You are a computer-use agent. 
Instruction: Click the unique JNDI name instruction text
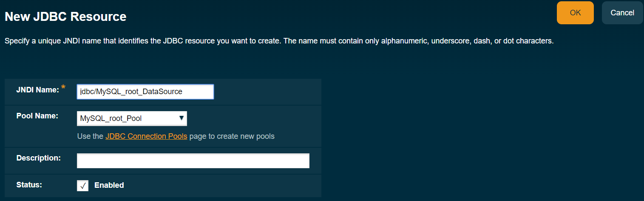[279, 42]
